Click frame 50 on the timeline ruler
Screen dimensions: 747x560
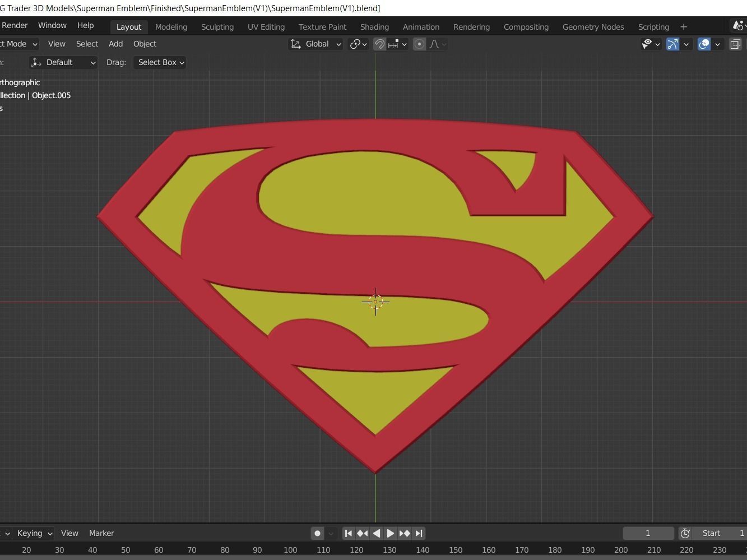pyautogui.click(x=126, y=550)
